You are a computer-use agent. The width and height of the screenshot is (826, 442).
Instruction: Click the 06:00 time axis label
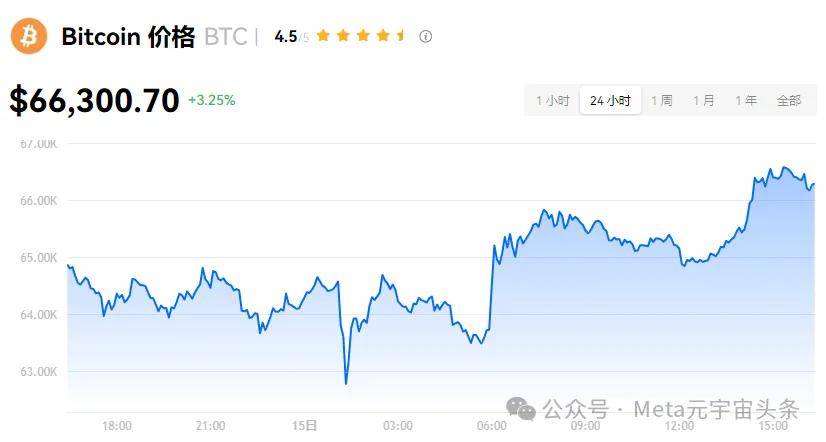[x=492, y=425]
